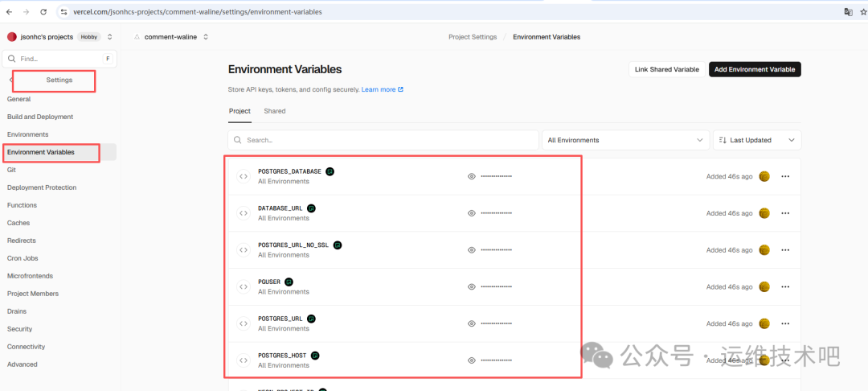Click the Neon badge next to POSTGRES_URL_NO_SSL

click(338, 245)
